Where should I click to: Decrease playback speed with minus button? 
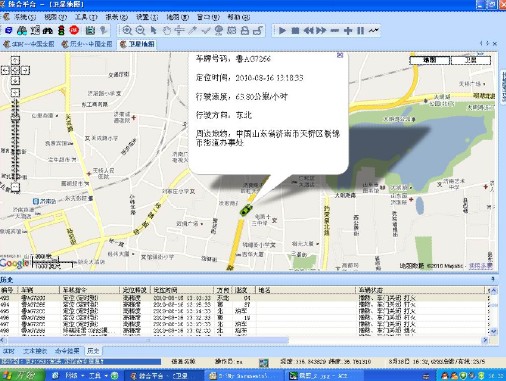pos(334,31)
